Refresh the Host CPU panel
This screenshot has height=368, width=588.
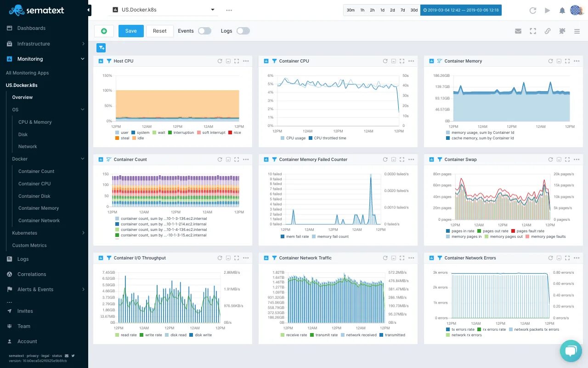220,61
